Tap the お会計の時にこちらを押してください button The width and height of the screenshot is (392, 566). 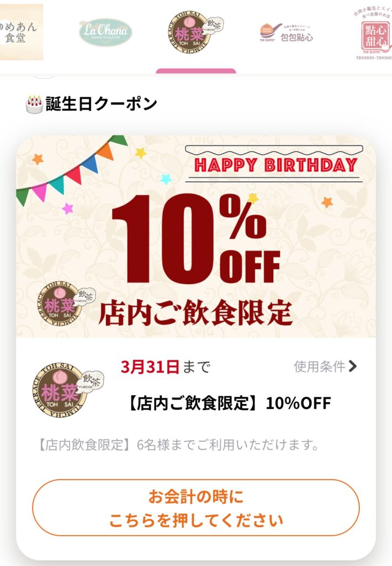coord(196,508)
